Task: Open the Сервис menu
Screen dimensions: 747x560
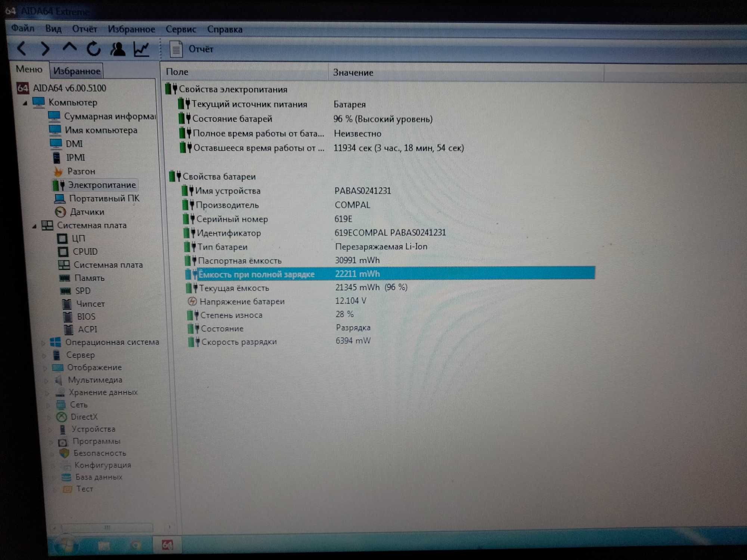Action: [x=181, y=29]
